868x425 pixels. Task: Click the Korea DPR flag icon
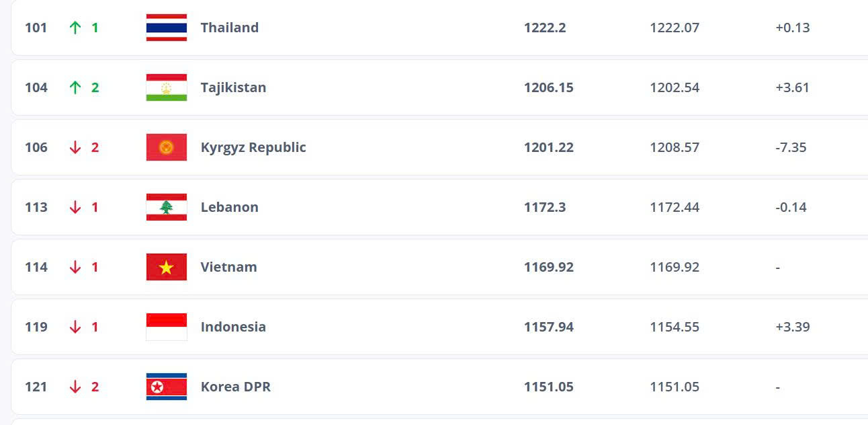[x=167, y=387]
